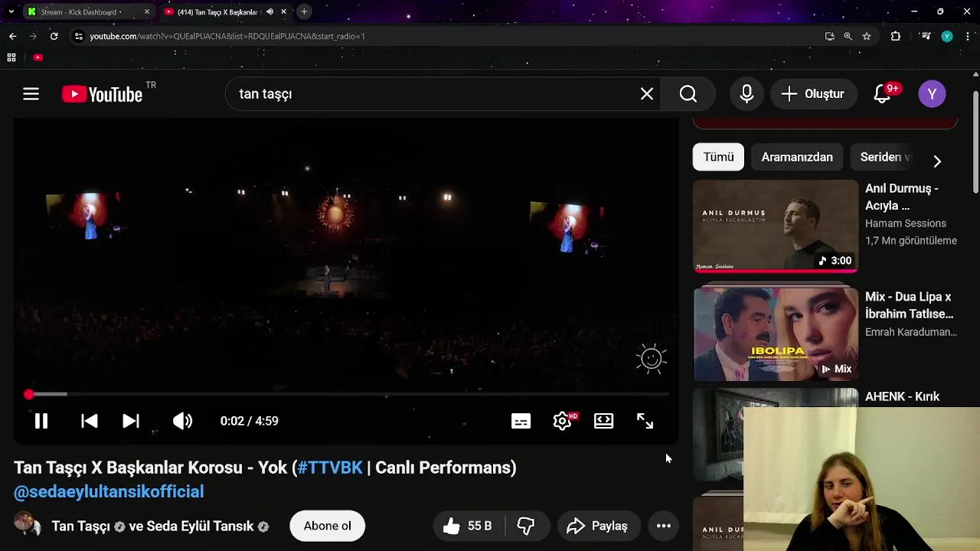Close the Tan Taşçı YouTube tab
Image resolution: width=980 pixels, height=551 pixels.
pos(283,11)
